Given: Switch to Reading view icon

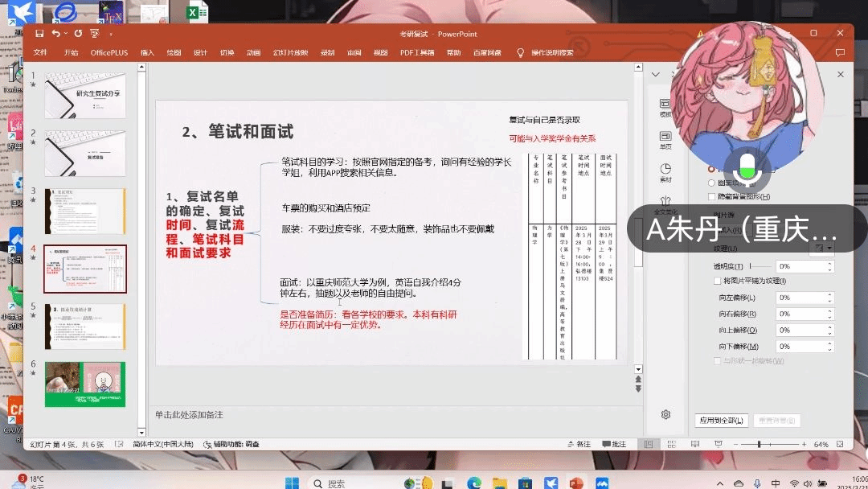Looking at the screenshot, I should point(694,444).
